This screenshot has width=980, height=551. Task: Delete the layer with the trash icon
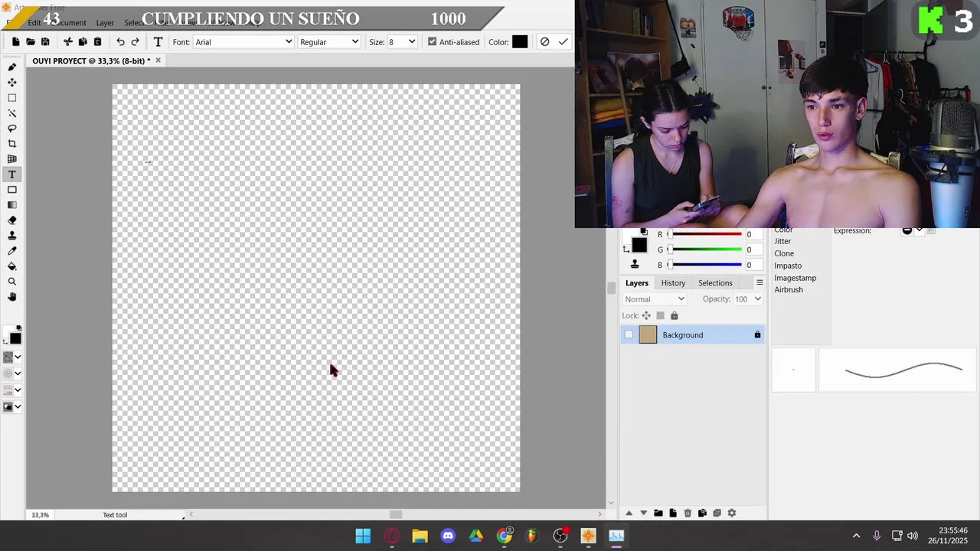pyautogui.click(x=688, y=513)
